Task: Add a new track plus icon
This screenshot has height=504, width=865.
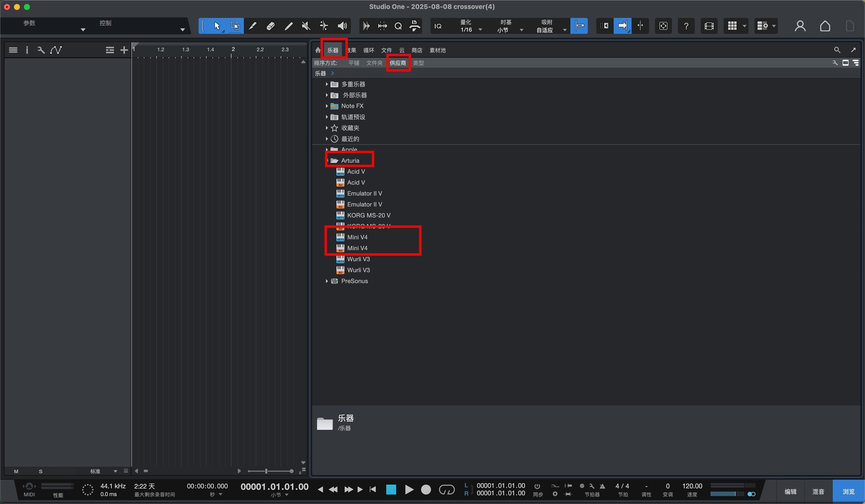Action: click(124, 50)
